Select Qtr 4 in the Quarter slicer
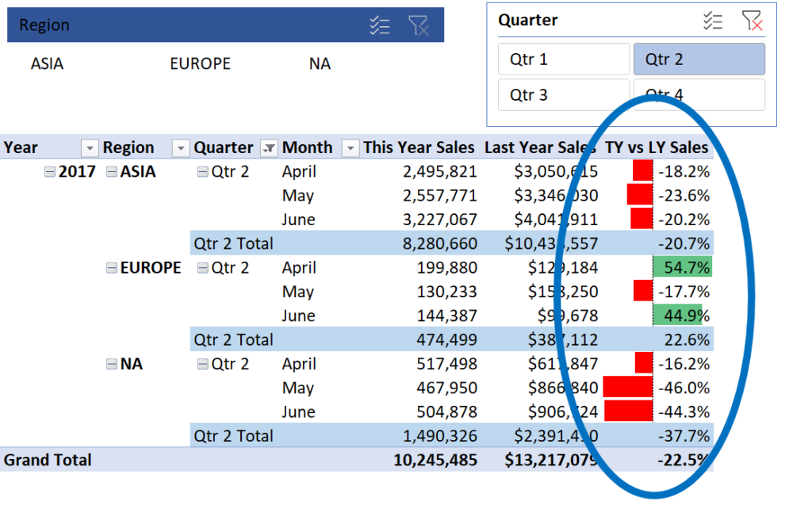Image resolution: width=812 pixels, height=513 pixels. coord(699,94)
